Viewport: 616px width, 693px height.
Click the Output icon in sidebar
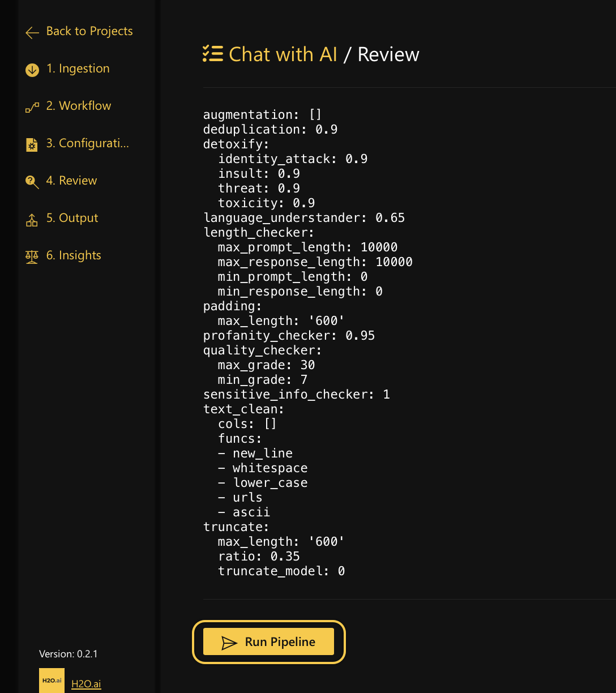tap(32, 219)
